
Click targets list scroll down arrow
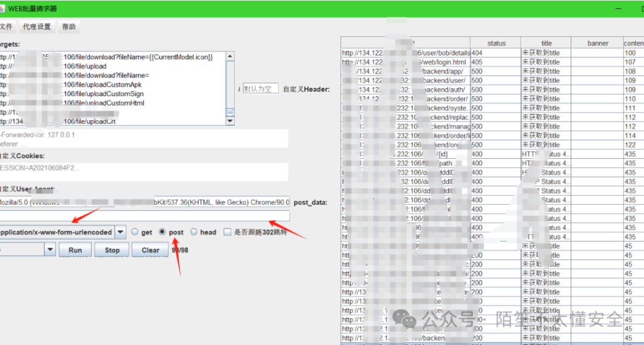click(x=230, y=121)
